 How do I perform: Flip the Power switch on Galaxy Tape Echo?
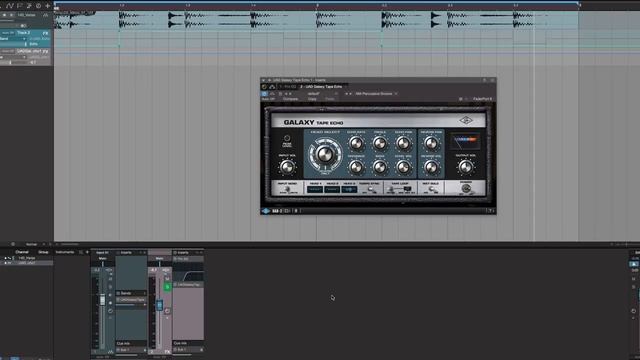coord(466,189)
